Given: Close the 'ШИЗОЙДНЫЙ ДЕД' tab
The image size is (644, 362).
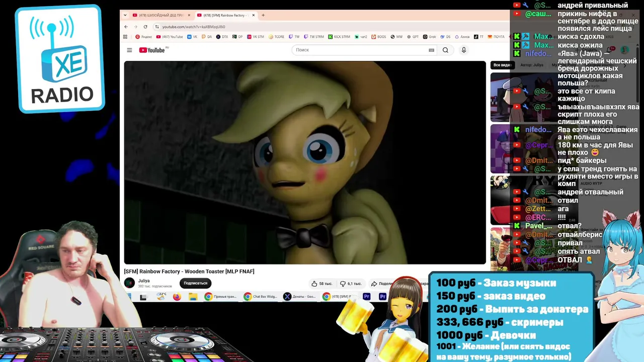Looking at the screenshot, I should click(189, 15).
